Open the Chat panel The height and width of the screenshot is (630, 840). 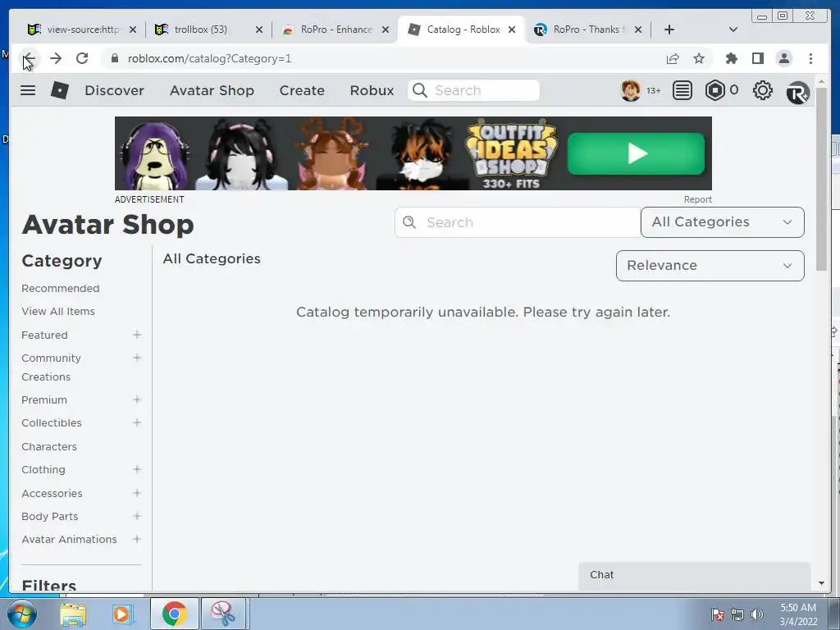point(694,575)
